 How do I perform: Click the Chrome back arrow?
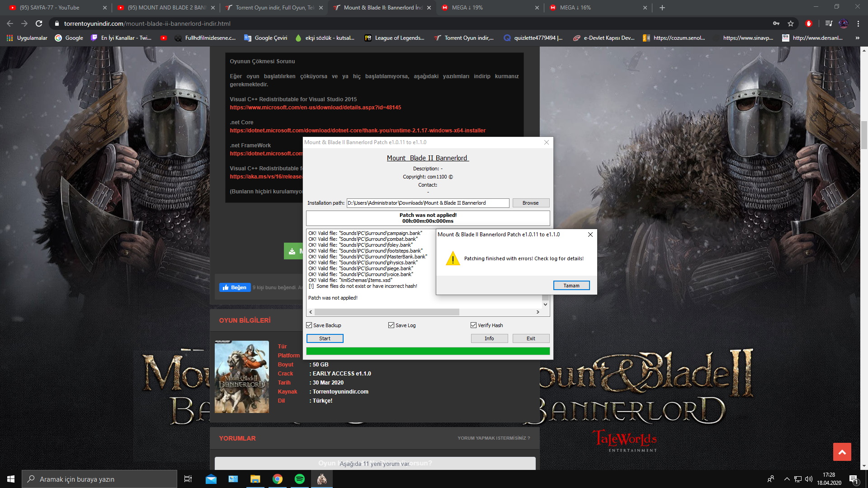pyautogui.click(x=10, y=23)
